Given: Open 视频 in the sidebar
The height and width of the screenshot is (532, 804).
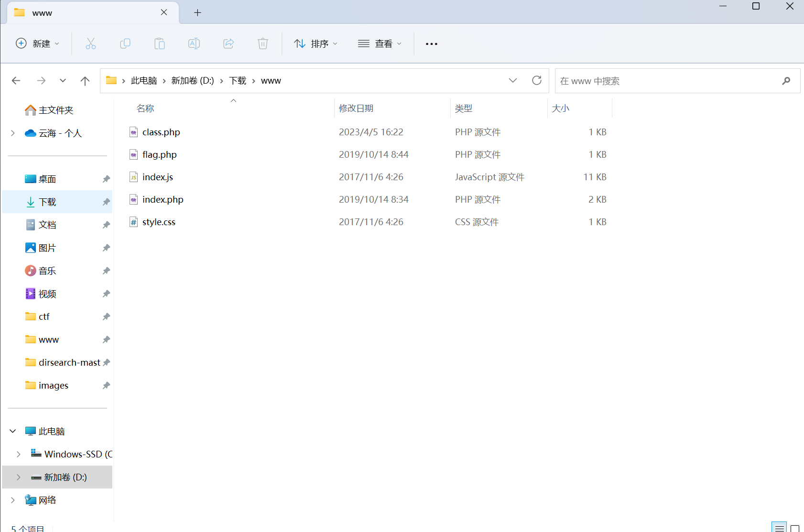Looking at the screenshot, I should pyautogui.click(x=47, y=293).
